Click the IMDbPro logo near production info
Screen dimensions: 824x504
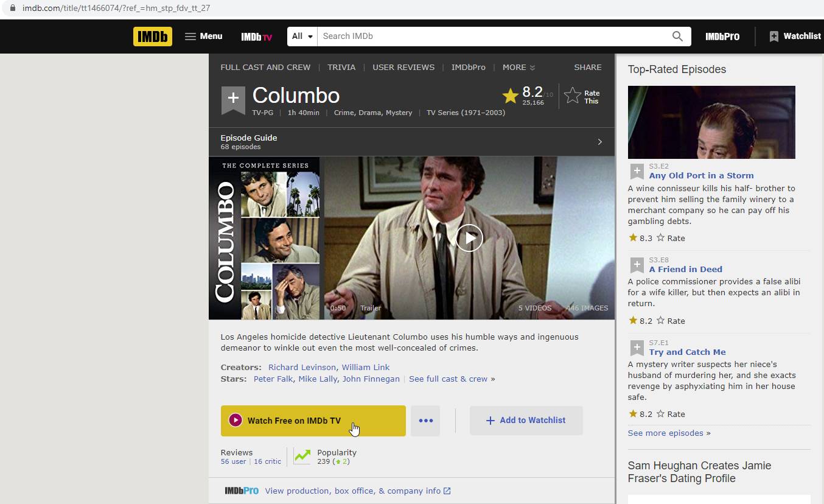pos(242,491)
